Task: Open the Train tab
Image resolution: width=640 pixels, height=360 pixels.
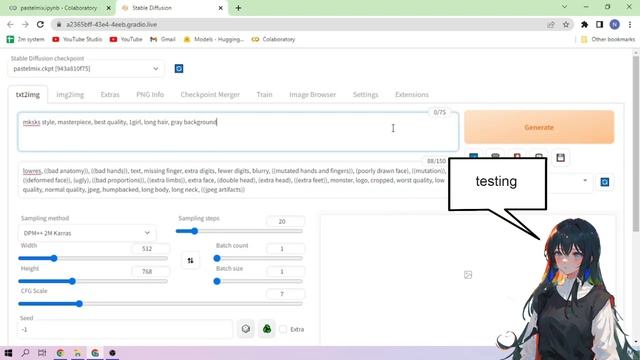Action: pos(264,94)
